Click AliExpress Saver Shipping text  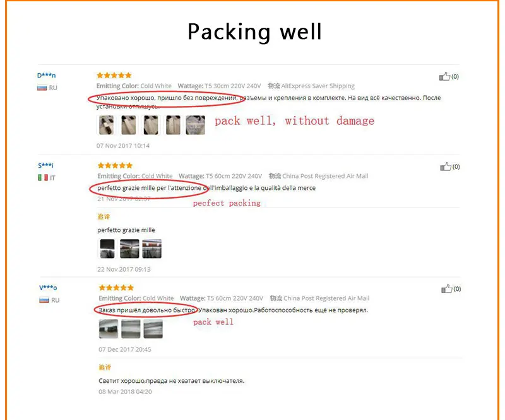[x=318, y=86]
